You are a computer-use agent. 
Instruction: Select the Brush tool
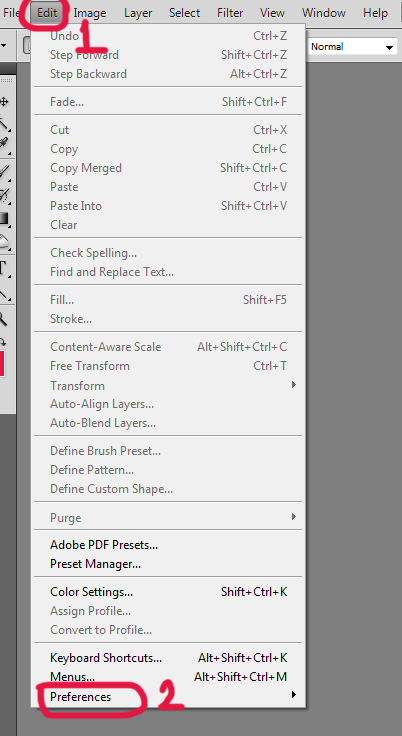click(5, 171)
